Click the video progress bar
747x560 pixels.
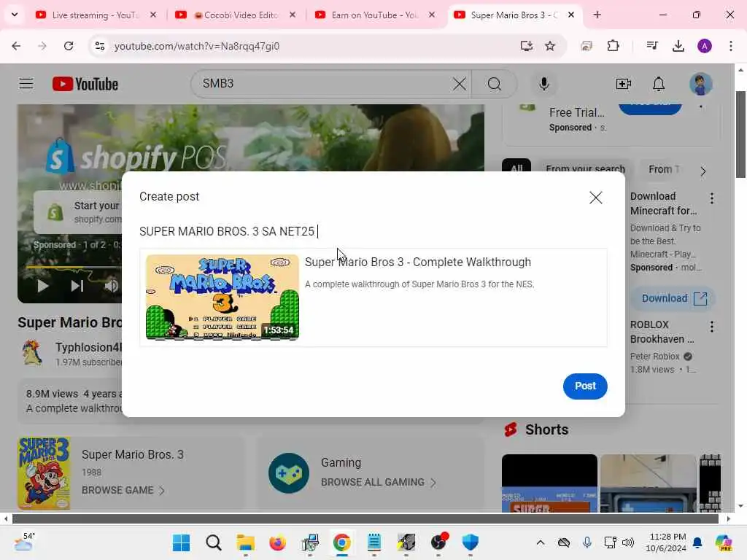(x=74, y=267)
